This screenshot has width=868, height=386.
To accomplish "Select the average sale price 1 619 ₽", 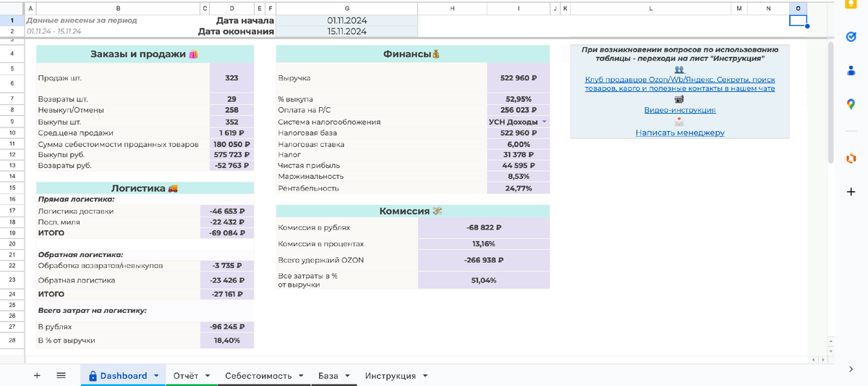I will click(231, 133).
